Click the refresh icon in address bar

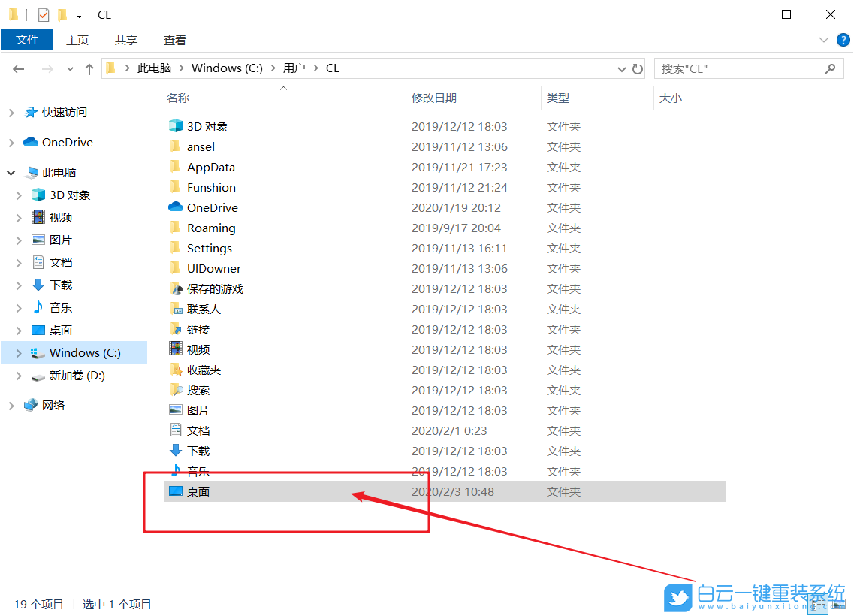638,68
